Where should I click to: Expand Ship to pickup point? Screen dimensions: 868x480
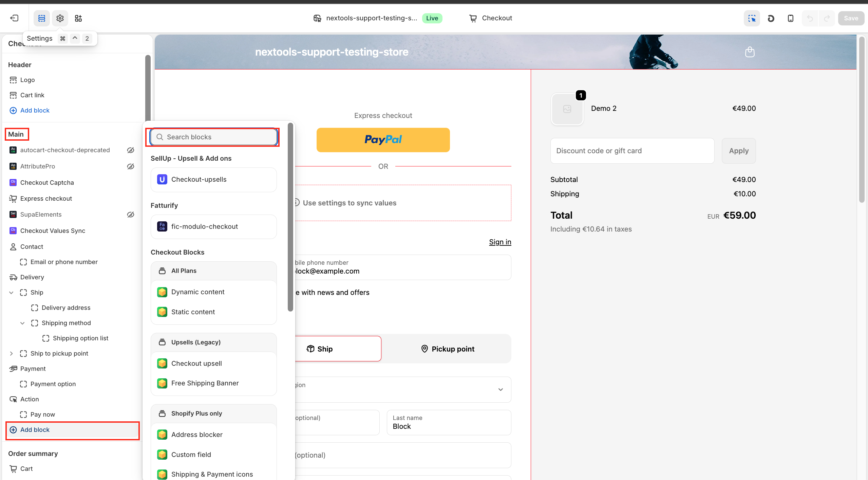click(x=11, y=354)
